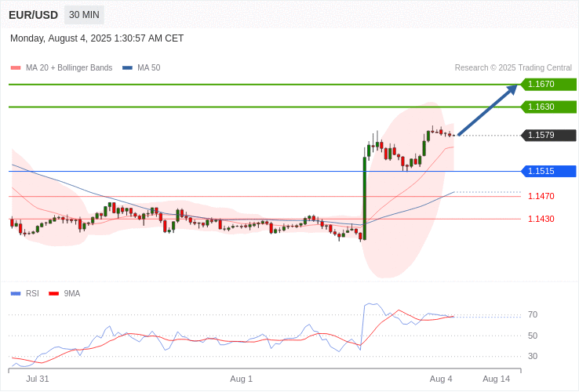Viewport: 579px width, 392px height.
Task: Click the 1.1670 green resistance price tag
Action: [548, 84]
